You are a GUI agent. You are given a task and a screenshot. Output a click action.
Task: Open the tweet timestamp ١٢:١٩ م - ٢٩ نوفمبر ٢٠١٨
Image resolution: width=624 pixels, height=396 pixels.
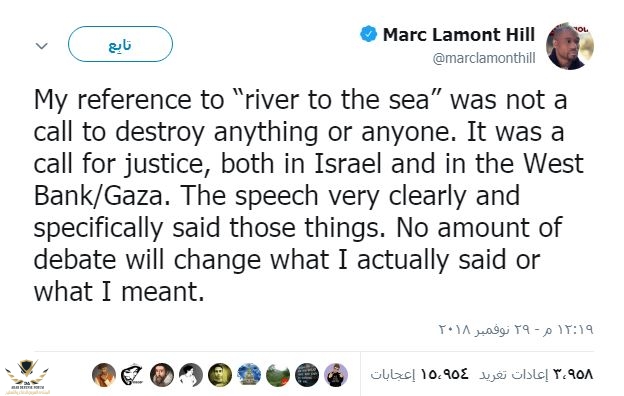(516, 330)
